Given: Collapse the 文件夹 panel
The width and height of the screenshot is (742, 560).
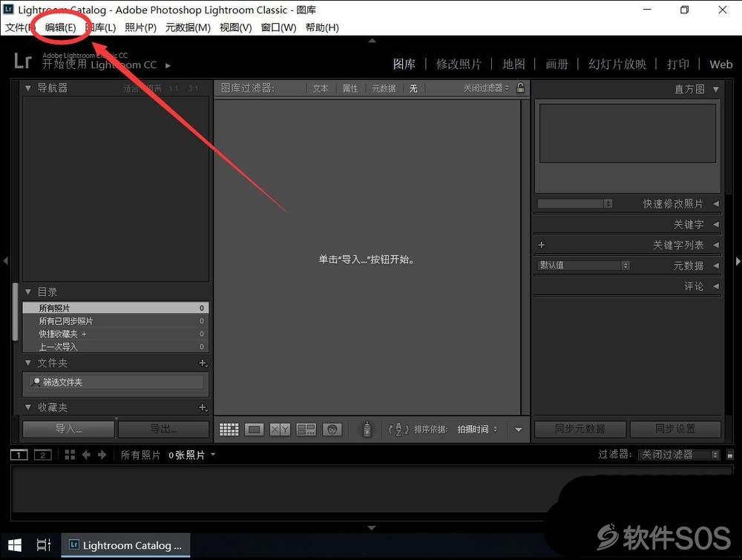Looking at the screenshot, I should click(x=28, y=363).
